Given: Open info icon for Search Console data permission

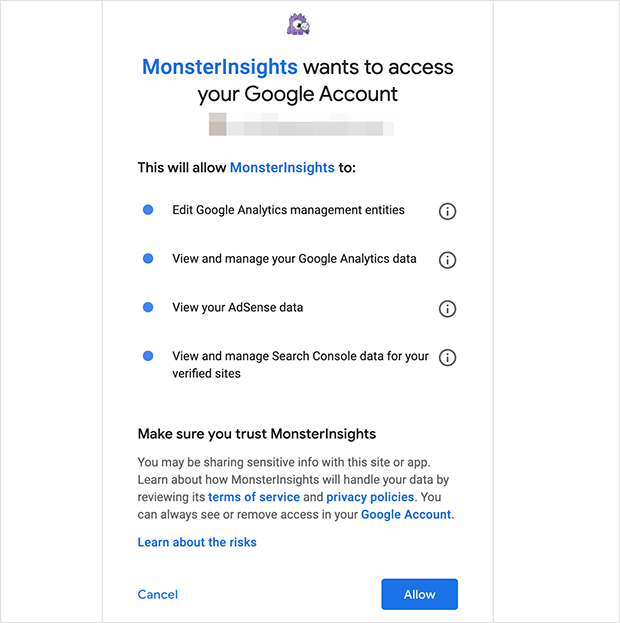Looking at the screenshot, I should (x=447, y=357).
